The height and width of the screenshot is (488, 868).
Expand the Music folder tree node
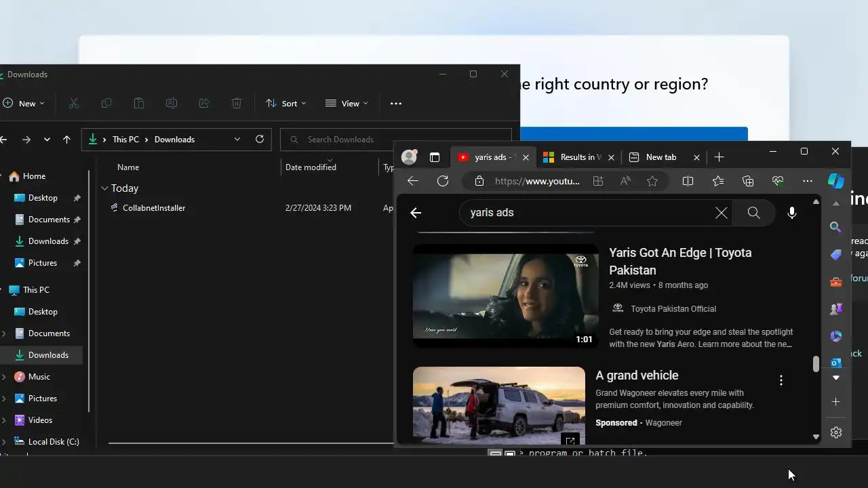point(4,376)
